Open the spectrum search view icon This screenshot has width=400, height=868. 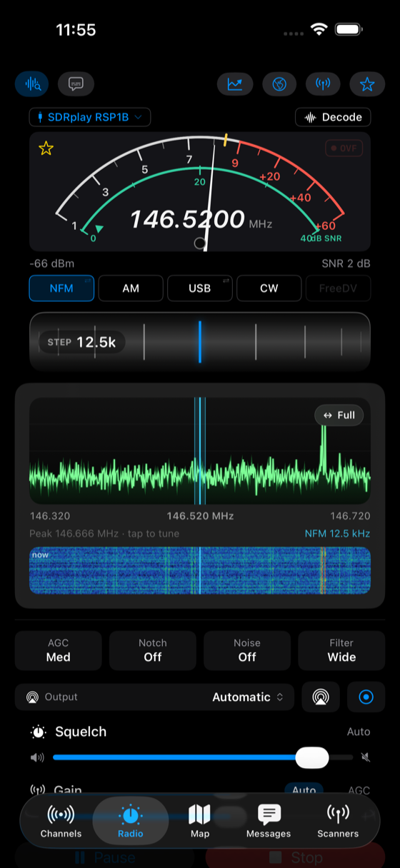point(33,84)
